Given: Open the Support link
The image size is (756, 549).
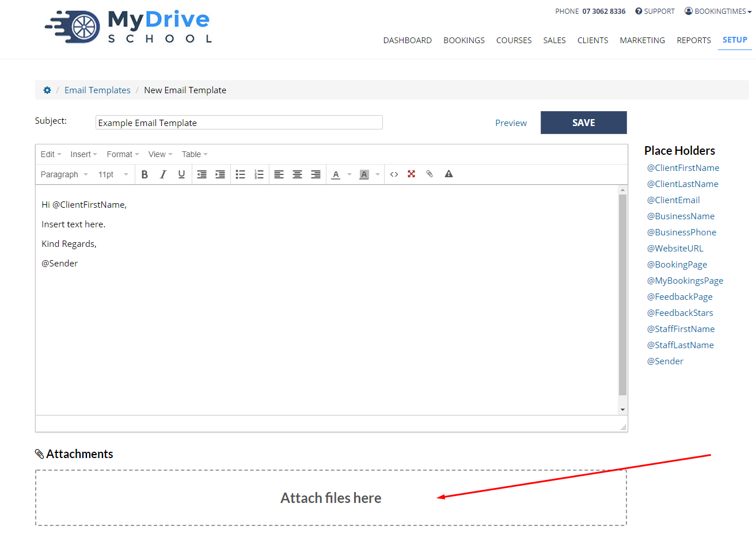Looking at the screenshot, I should point(655,12).
